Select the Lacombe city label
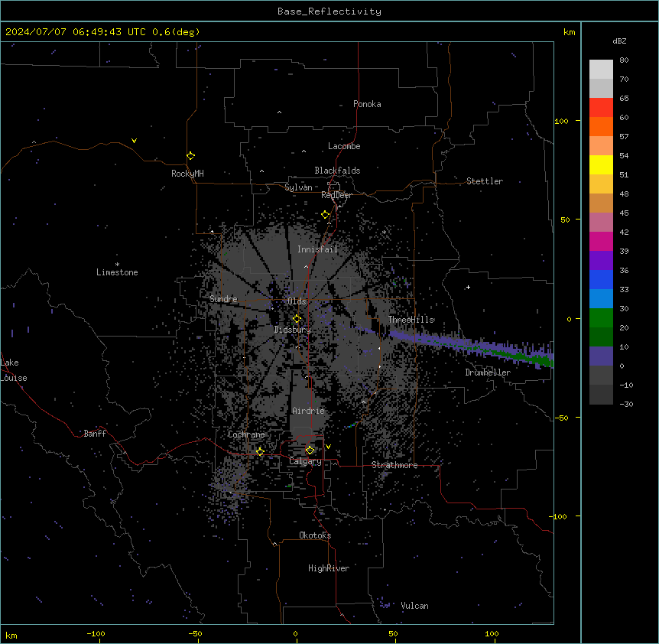659x644 pixels. click(x=344, y=146)
